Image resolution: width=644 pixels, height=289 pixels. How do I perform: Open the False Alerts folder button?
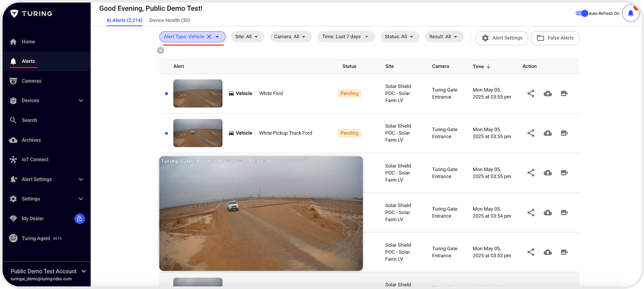point(555,38)
